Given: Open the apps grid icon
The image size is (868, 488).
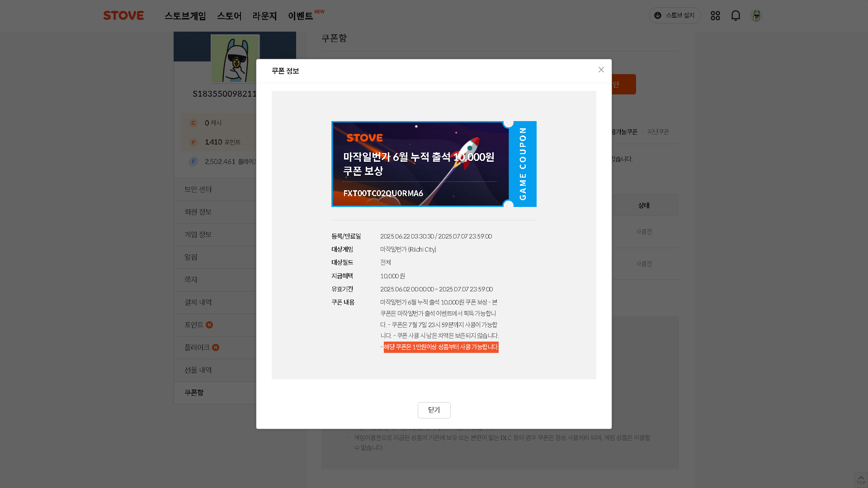Looking at the screenshot, I should click(x=715, y=16).
